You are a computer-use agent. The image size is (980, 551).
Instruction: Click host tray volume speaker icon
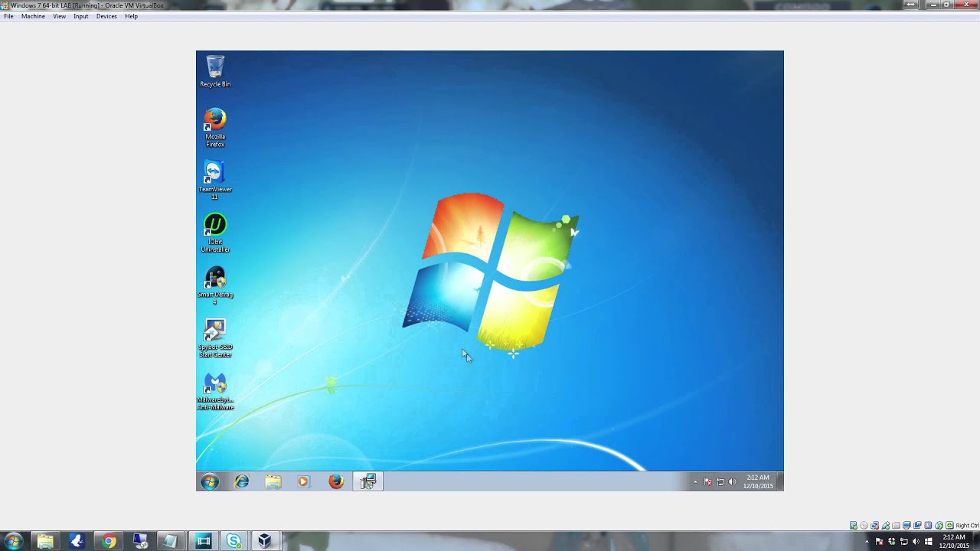click(916, 542)
